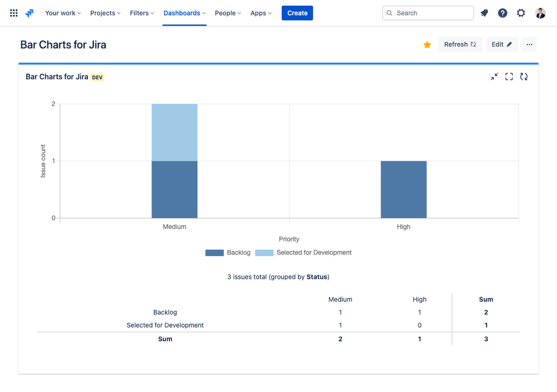Click the Priority axis title
557x392 pixels.
[289, 239]
